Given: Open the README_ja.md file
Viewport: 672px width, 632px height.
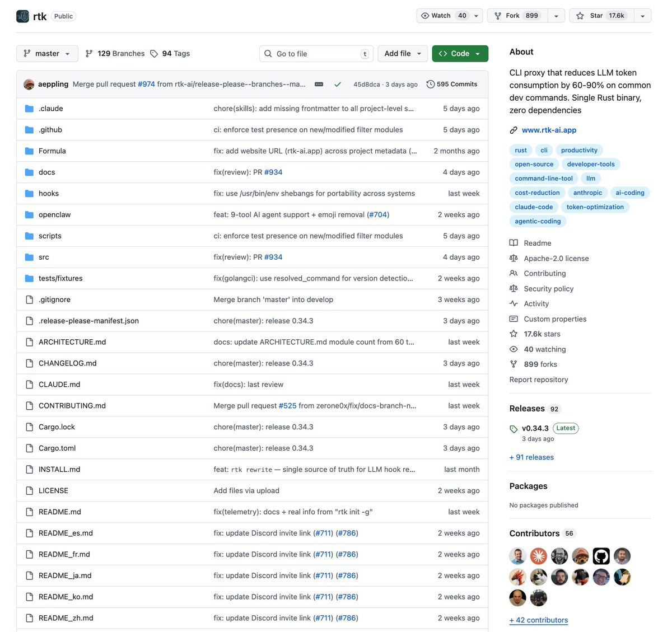Looking at the screenshot, I should pyautogui.click(x=65, y=575).
